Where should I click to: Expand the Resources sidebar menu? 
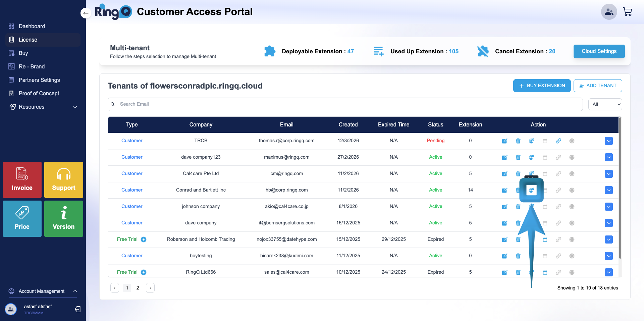coord(43,107)
